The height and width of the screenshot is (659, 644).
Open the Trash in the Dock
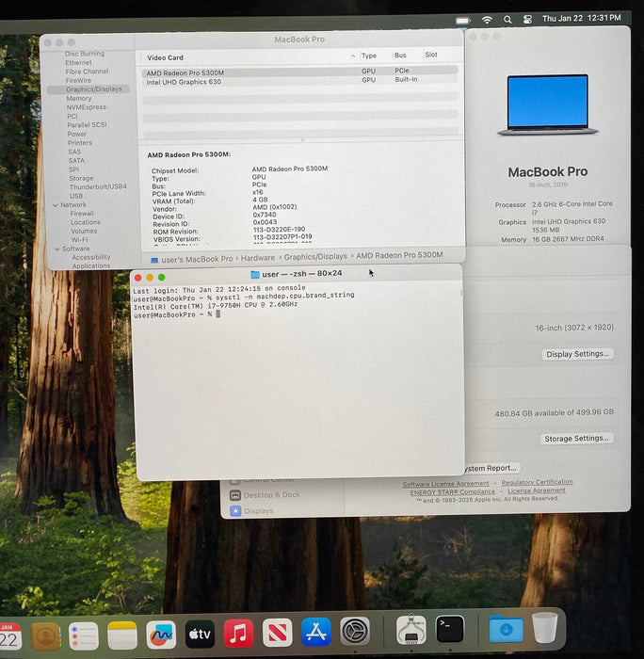545,628
